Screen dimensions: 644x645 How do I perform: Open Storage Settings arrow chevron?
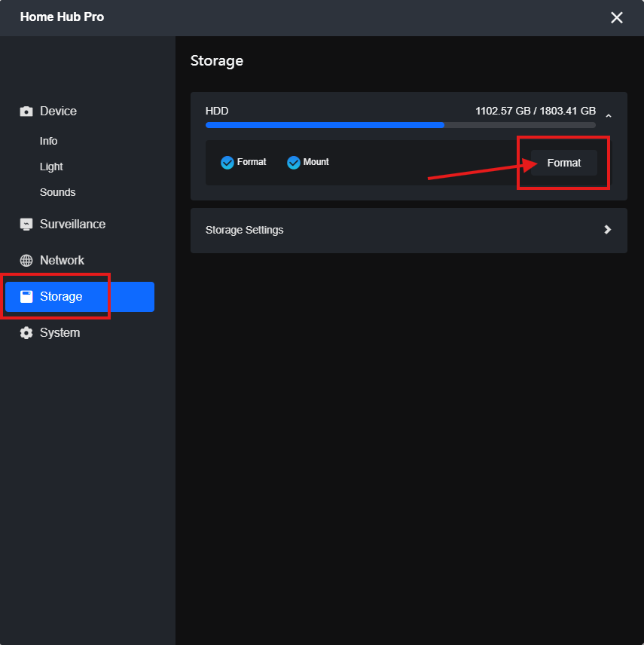click(607, 230)
